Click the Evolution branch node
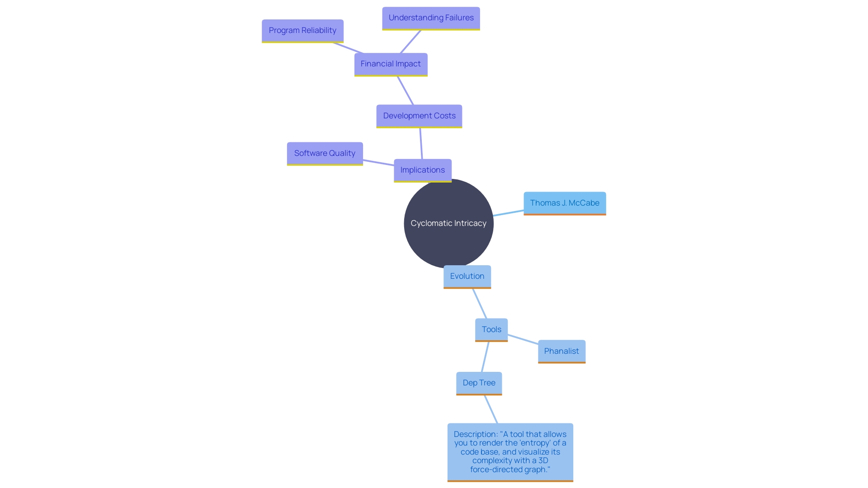The height and width of the screenshot is (488, 868). tap(467, 275)
